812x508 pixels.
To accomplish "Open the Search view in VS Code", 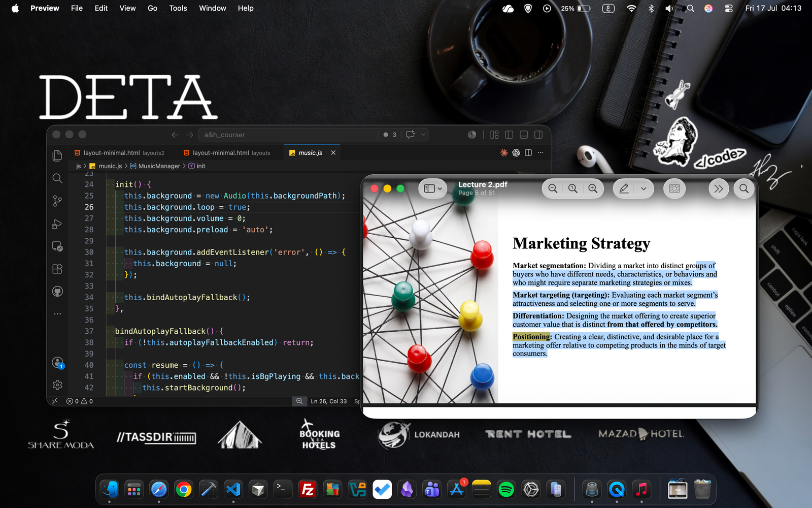I will click(57, 178).
